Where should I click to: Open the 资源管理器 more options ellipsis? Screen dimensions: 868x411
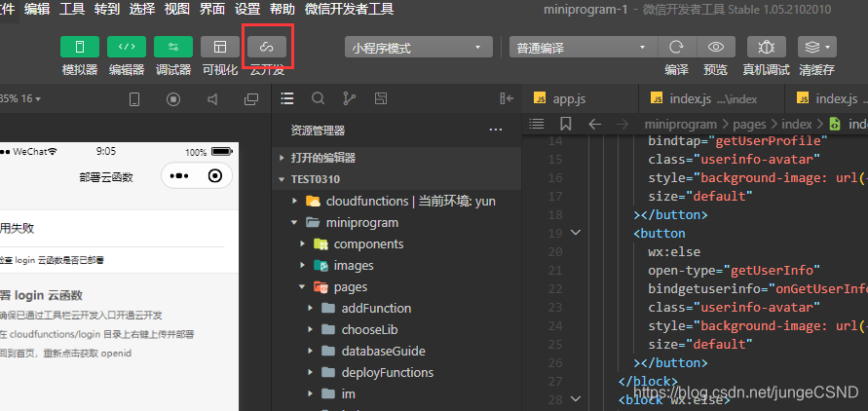(496, 131)
